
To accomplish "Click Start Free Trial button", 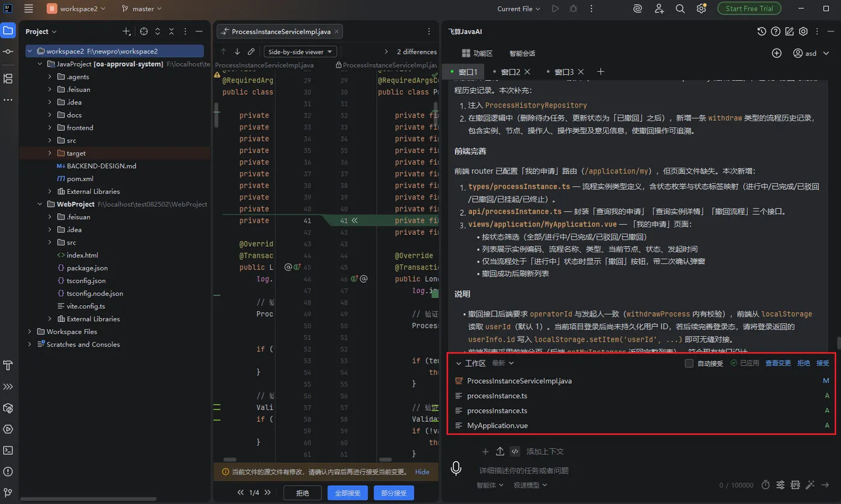I will [749, 8].
